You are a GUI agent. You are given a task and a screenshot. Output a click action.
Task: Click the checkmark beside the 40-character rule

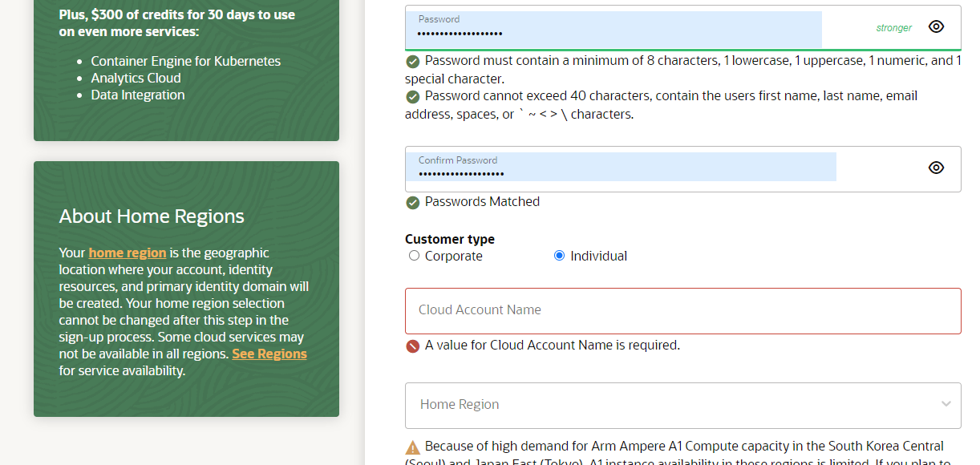[x=412, y=96]
